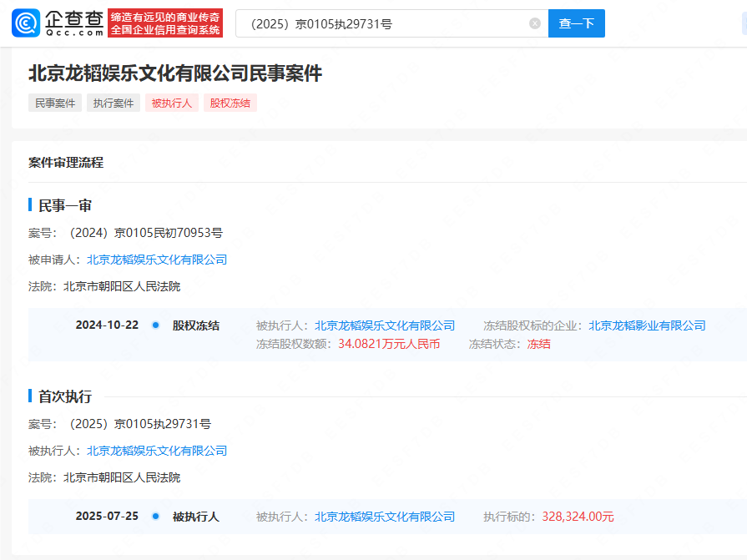Click 法院 北京市朝阳区人民法院 under 首次执行
Image resolution: width=747 pixels, height=560 pixels.
pyautogui.click(x=104, y=477)
